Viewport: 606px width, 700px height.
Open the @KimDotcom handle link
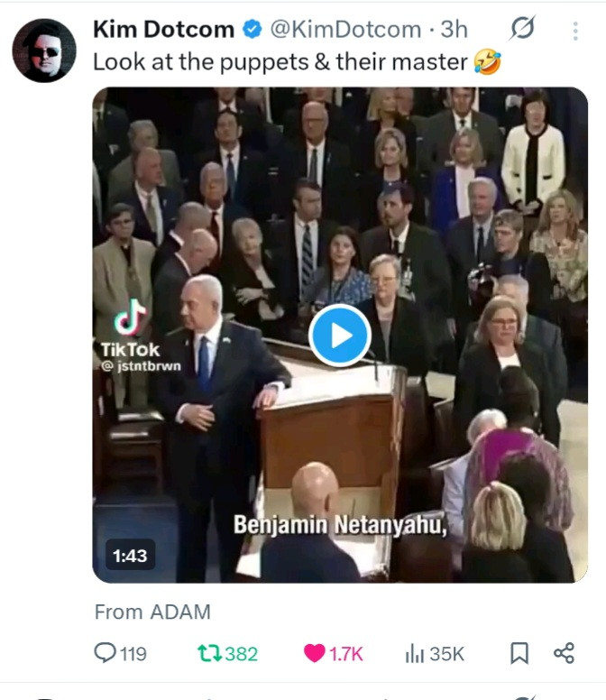point(345,30)
